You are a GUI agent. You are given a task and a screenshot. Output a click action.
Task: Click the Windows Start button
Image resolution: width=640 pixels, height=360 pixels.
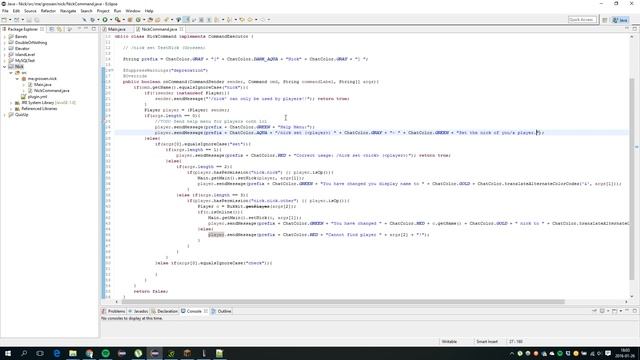7,353
